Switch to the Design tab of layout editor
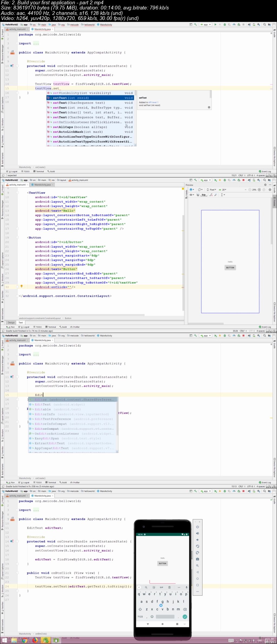Viewport: 277px width, 644px height. pos(11,322)
